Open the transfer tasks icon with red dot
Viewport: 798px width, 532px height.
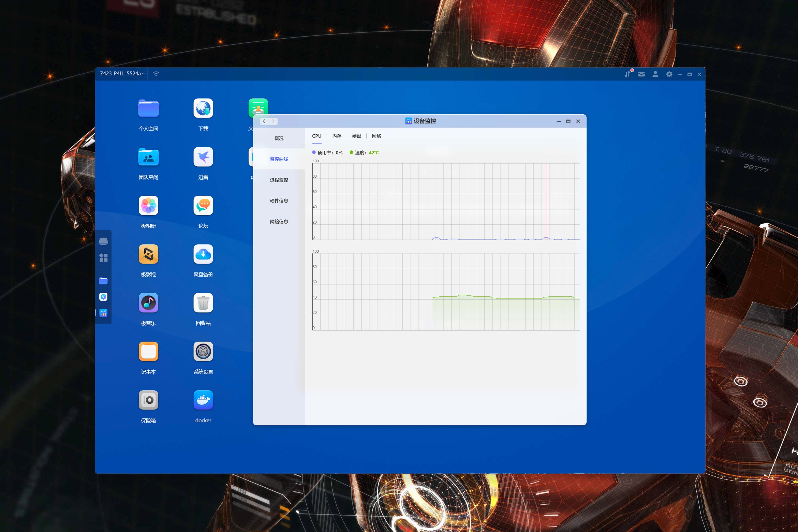(x=628, y=74)
